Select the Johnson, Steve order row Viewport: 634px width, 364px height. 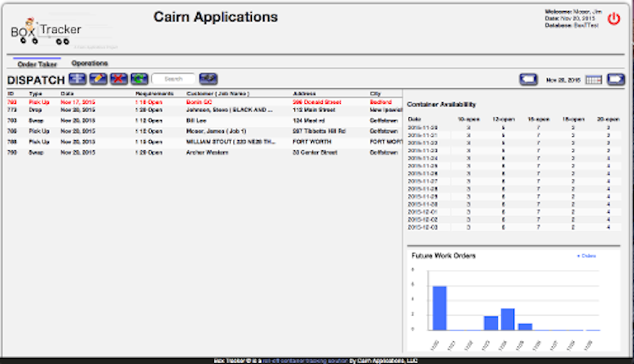pos(205,110)
